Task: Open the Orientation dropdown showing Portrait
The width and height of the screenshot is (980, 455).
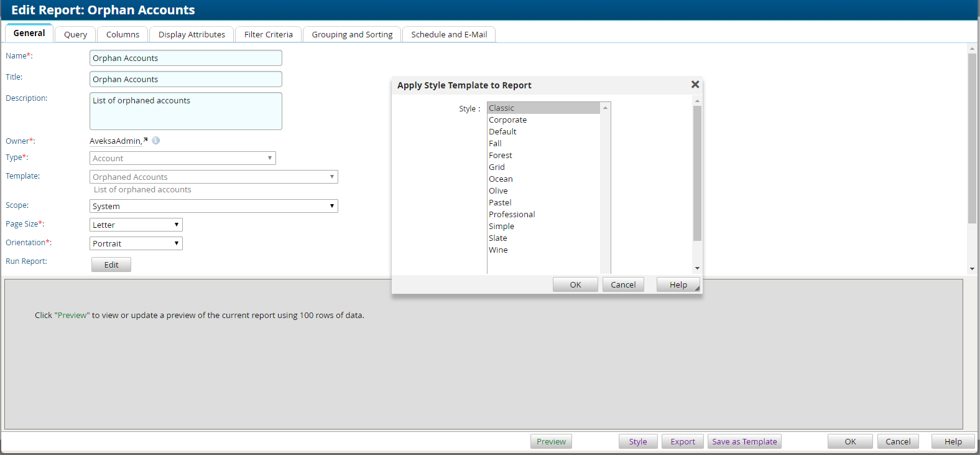Action: [136, 243]
